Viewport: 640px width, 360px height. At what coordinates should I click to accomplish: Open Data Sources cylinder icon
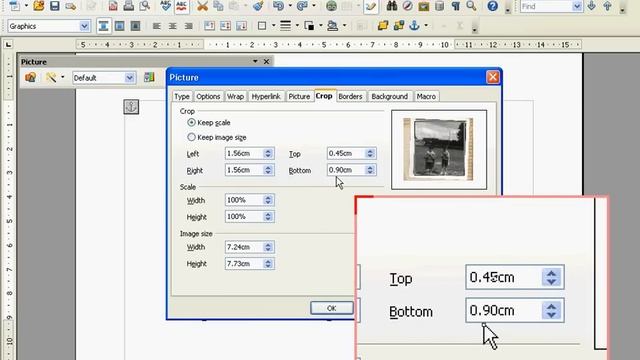click(x=440, y=6)
